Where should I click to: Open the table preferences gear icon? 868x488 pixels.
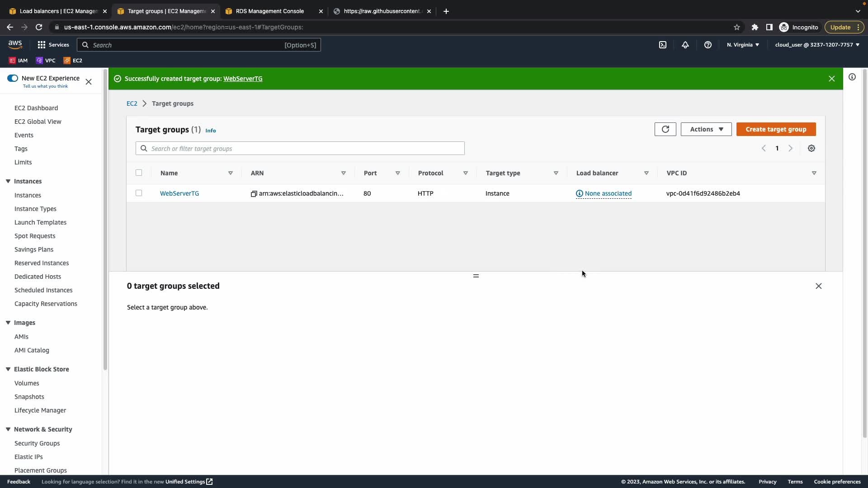tap(811, 148)
